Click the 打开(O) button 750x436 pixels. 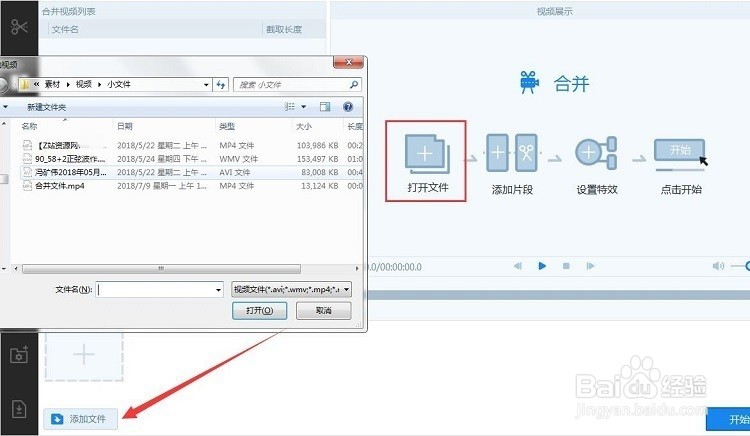259,311
